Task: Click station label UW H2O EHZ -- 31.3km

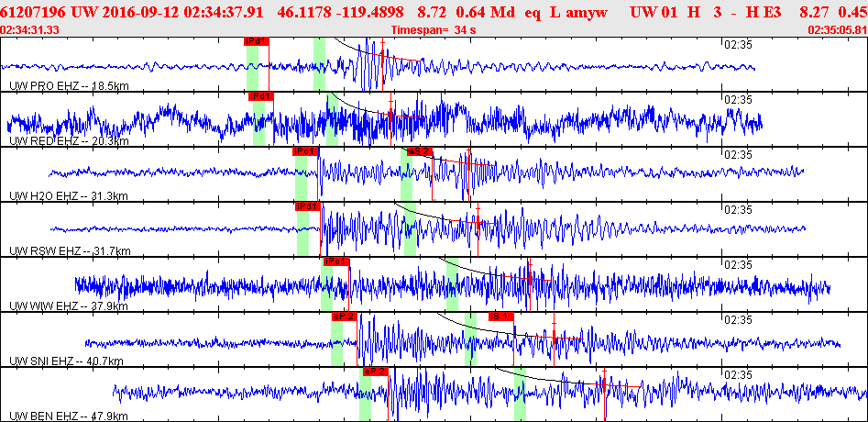Action: tap(69, 196)
